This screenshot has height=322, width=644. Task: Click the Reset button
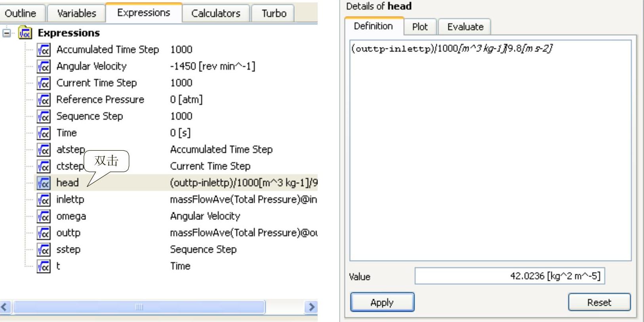pyautogui.click(x=599, y=302)
